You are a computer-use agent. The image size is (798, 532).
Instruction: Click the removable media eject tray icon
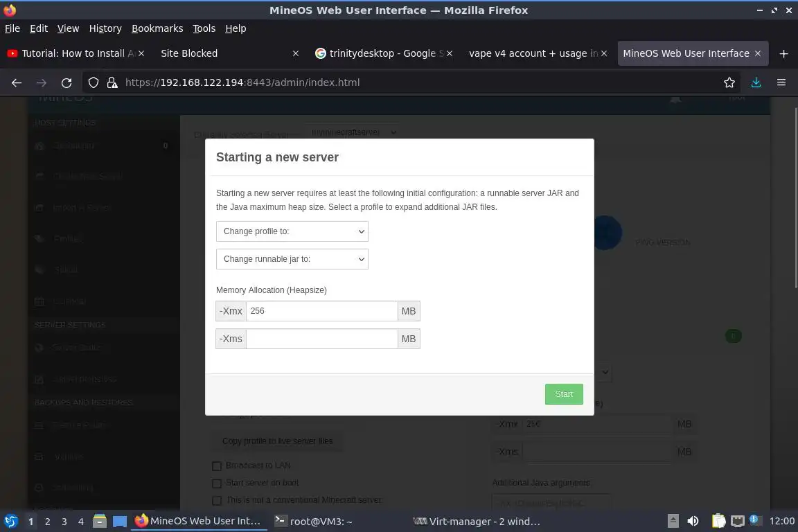[673, 521]
